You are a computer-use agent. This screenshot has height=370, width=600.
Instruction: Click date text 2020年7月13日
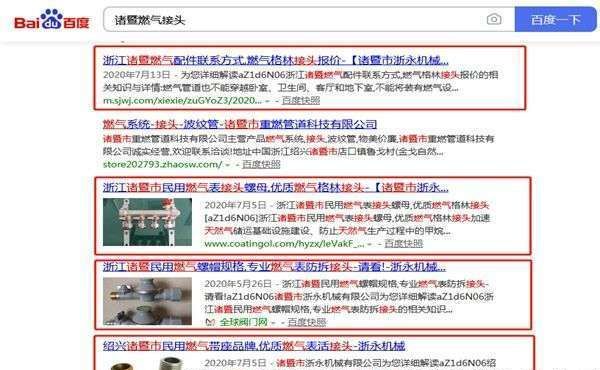pos(137,75)
